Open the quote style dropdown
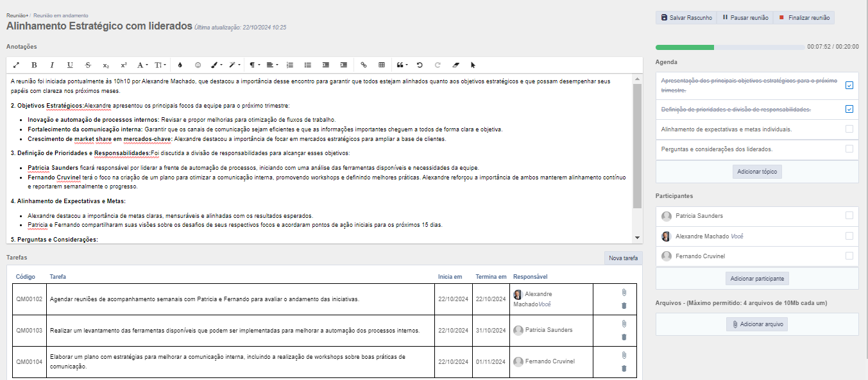The width and height of the screenshot is (868, 380). pos(402,65)
